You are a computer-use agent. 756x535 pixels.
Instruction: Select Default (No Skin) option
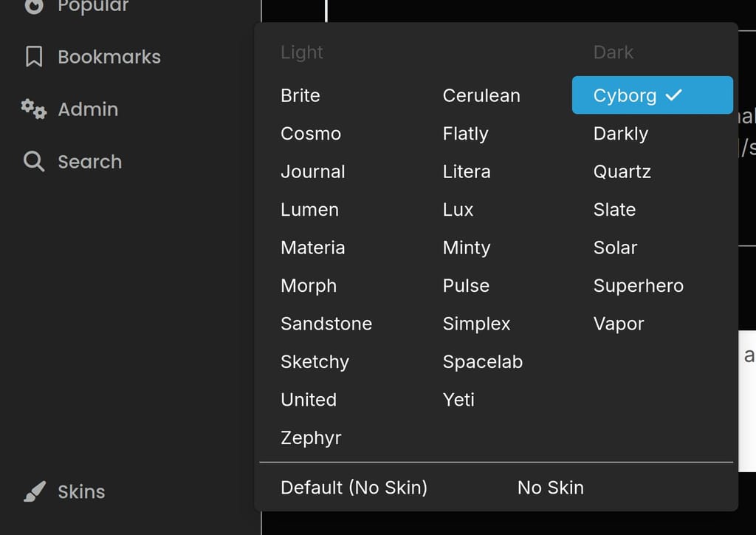(354, 488)
